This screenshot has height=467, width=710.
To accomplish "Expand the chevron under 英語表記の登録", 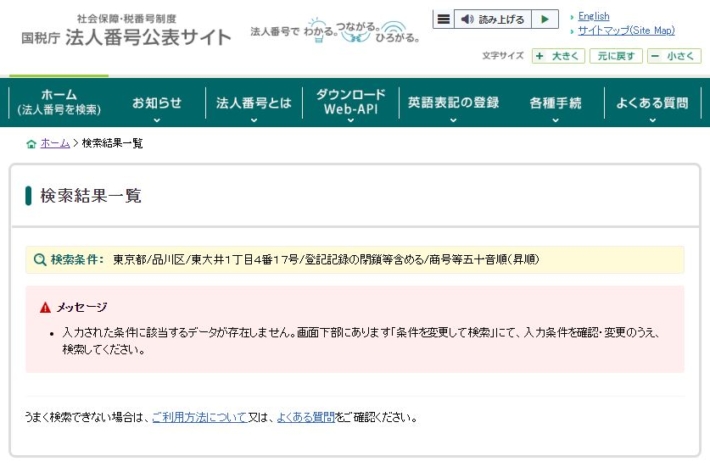I will coord(453,120).
